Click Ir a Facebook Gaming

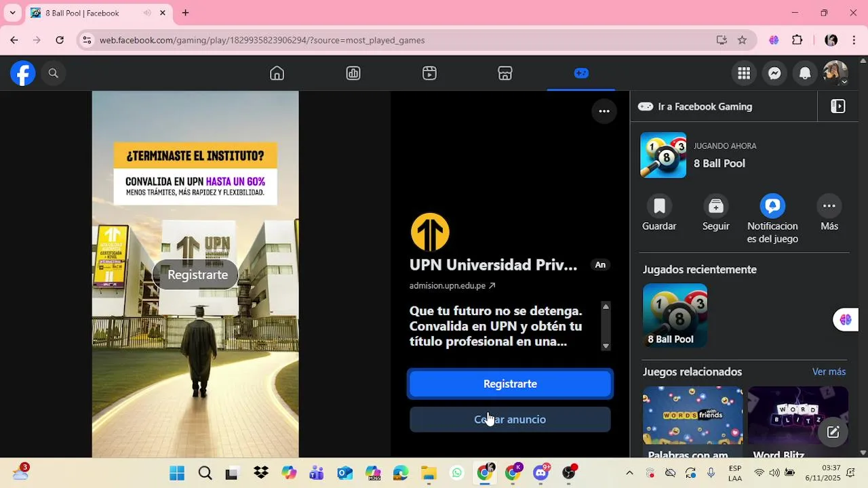click(x=695, y=106)
